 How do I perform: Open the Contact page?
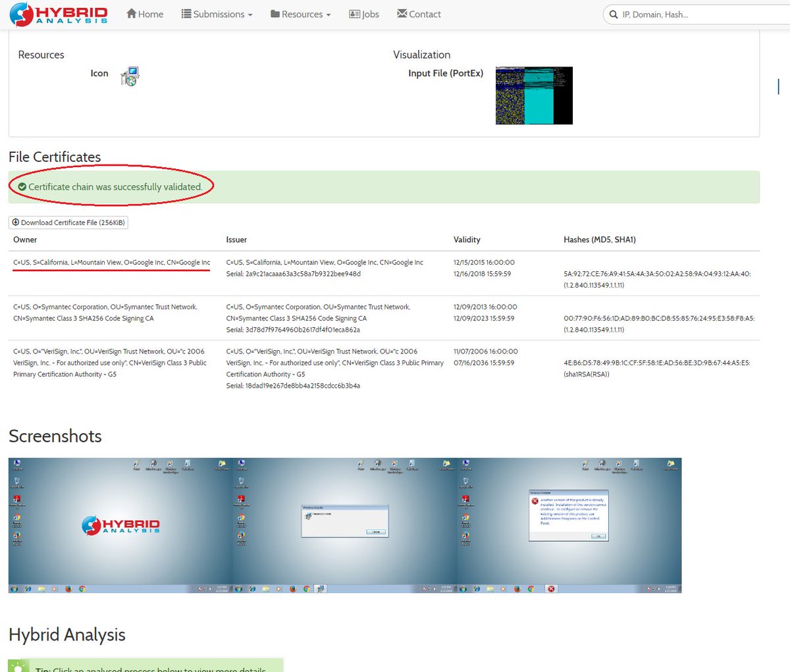click(419, 14)
